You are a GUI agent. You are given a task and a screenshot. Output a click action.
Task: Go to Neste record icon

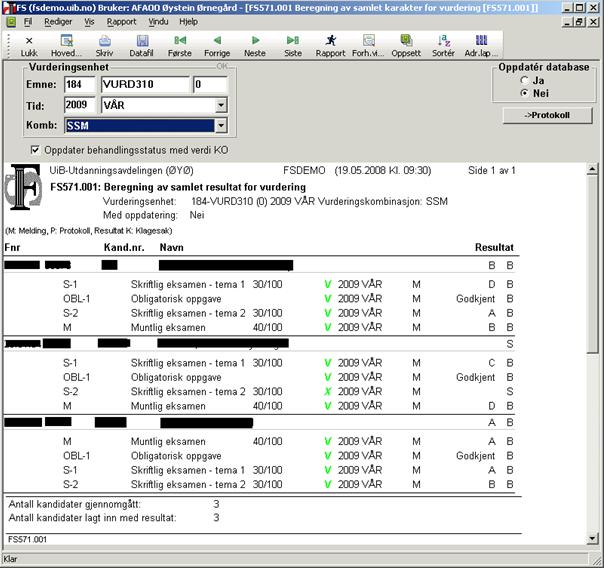tap(255, 40)
